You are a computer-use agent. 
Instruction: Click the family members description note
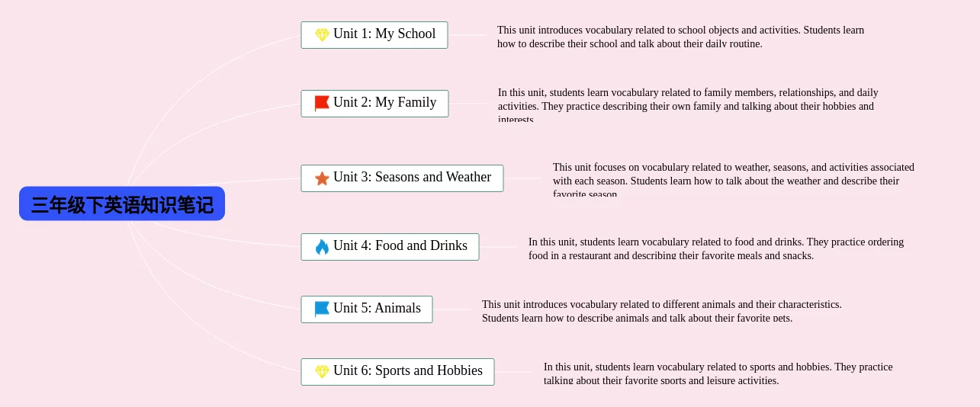click(688, 105)
